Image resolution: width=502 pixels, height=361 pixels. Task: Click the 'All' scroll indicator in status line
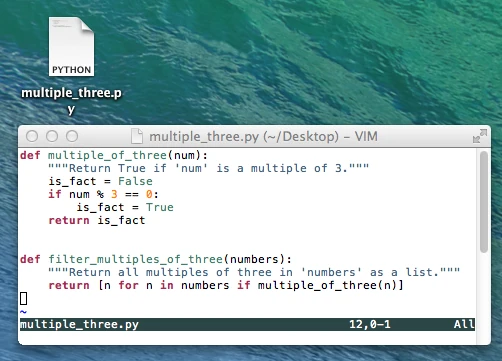point(464,324)
